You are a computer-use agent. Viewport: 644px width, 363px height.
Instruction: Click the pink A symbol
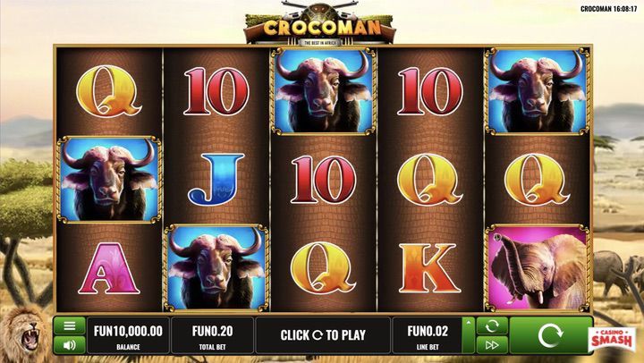tap(109, 268)
